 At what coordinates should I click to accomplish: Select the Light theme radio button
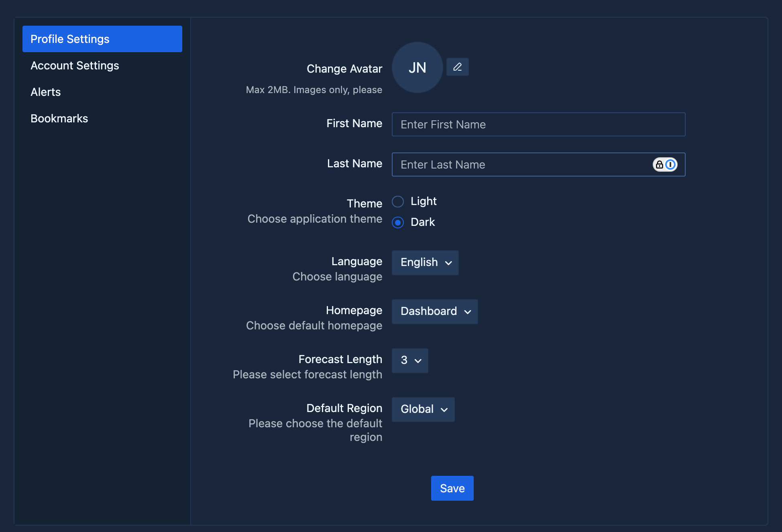pos(398,201)
